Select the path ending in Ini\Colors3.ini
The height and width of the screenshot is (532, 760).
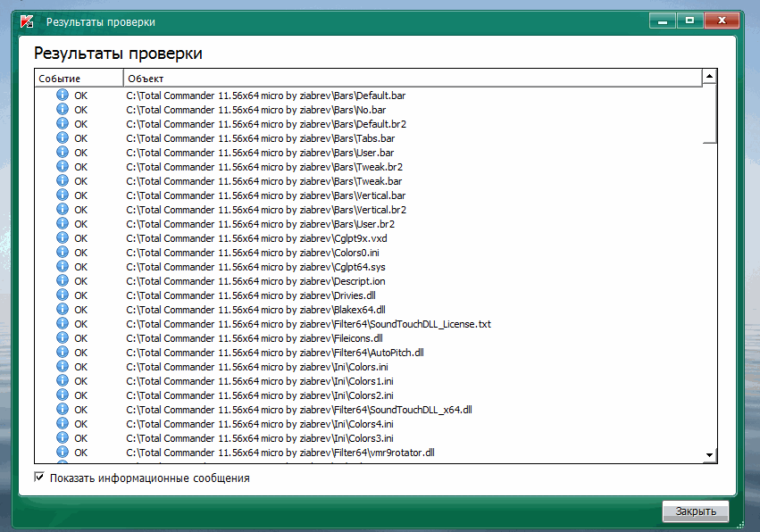pos(259,438)
